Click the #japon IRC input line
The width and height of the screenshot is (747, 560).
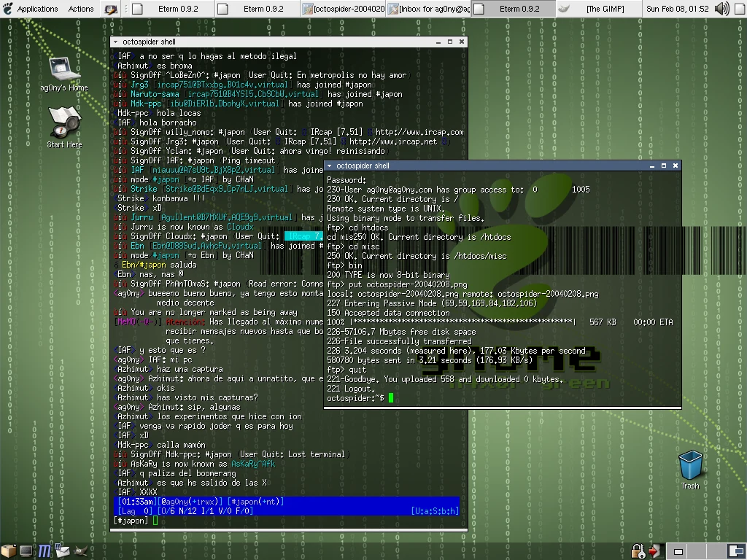(292, 520)
